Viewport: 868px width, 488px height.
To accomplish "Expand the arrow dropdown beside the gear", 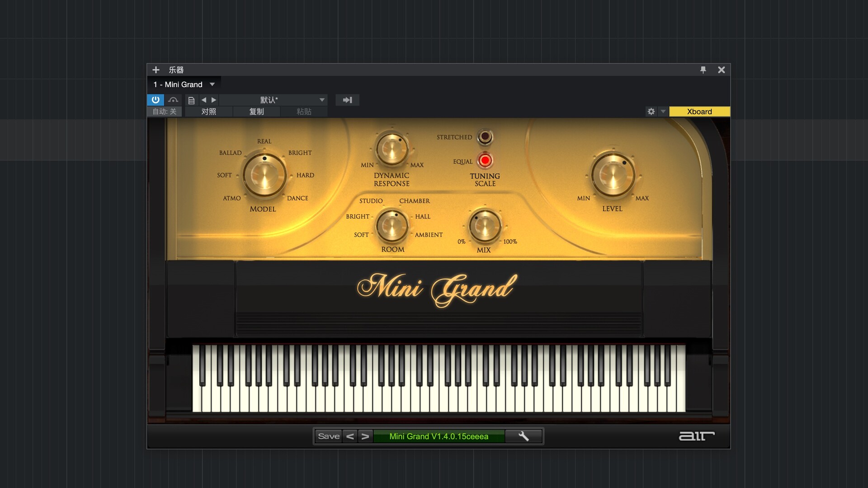I will pyautogui.click(x=663, y=112).
